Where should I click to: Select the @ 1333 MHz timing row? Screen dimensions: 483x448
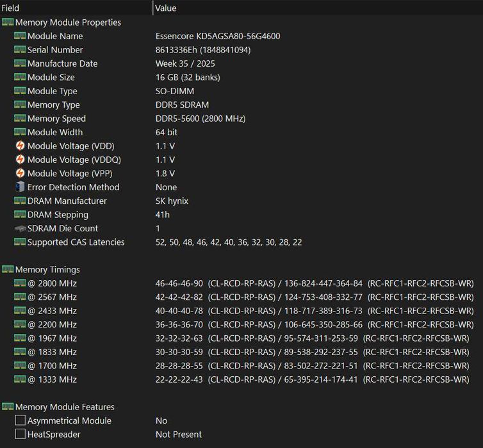pyautogui.click(x=52, y=379)
